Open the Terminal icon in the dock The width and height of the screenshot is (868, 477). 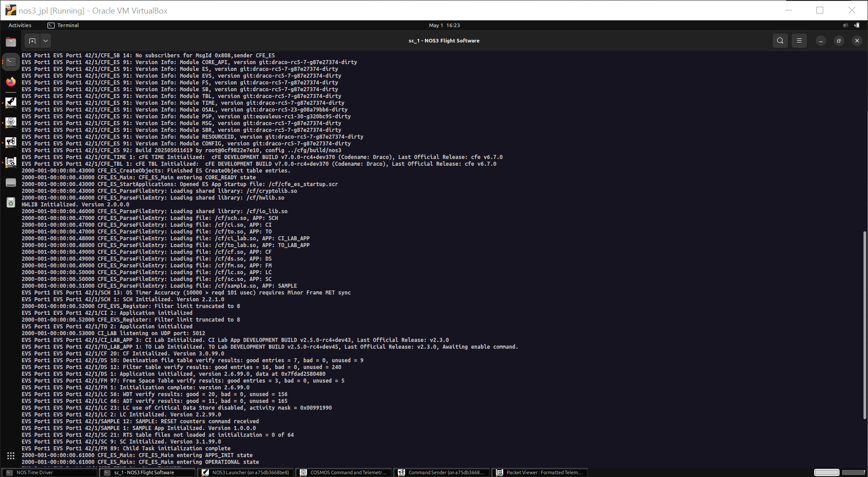(11, 62)
